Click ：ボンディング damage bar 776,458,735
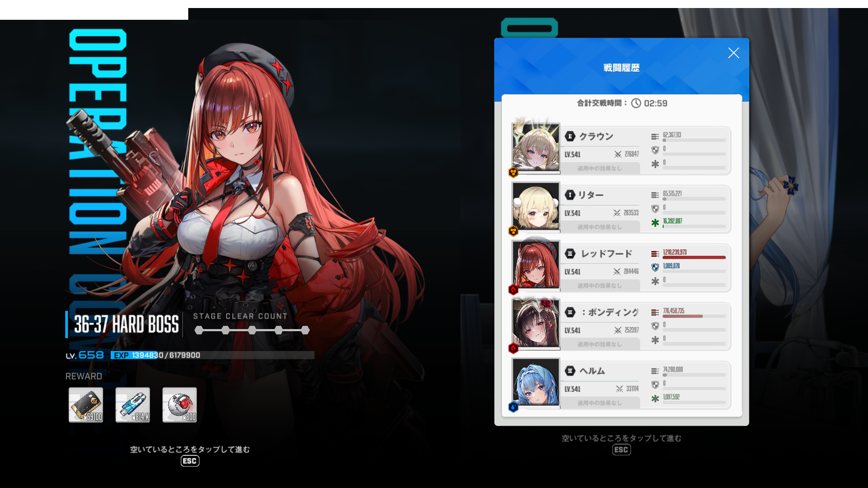This screenshot has width=868, height=488. (694, 316)
